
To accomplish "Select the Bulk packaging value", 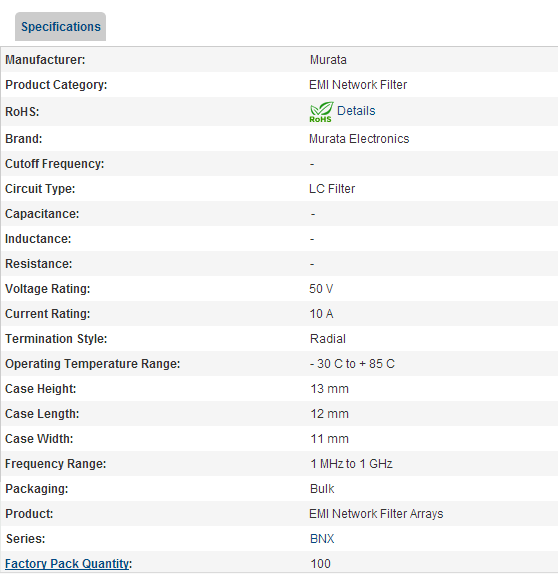I will [x=322, y=489].
